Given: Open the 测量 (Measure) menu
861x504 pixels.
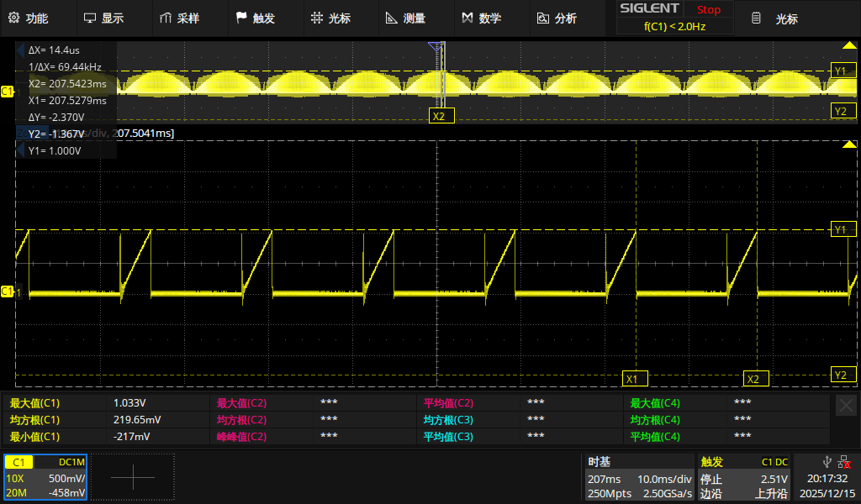Looking at the screenshot, I should point(406,18).
